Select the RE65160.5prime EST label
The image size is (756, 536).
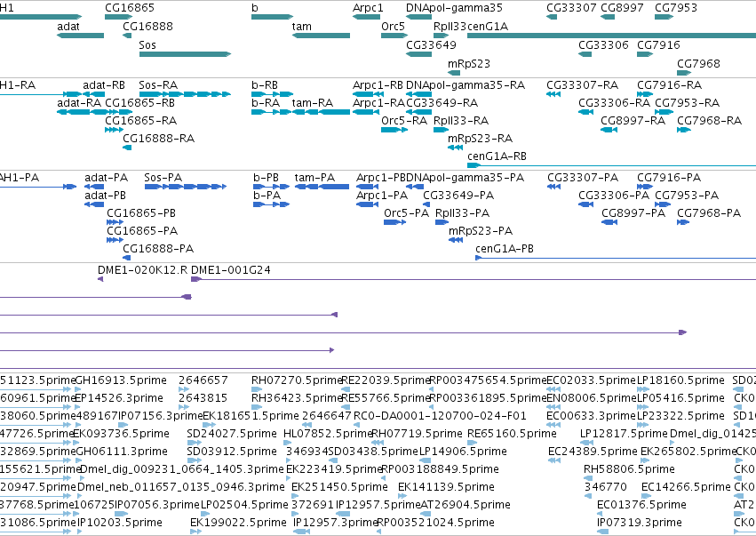(x=512, y=434)
